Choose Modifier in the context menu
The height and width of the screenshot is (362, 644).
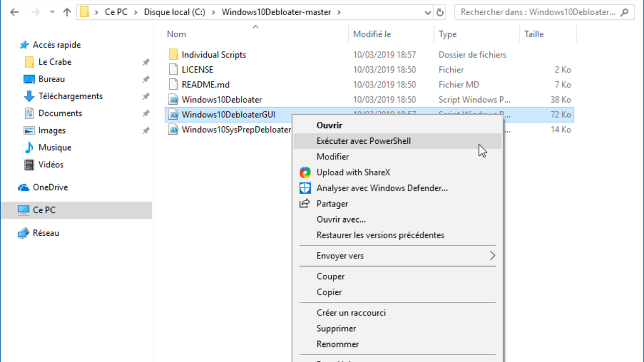coord(398,157)
